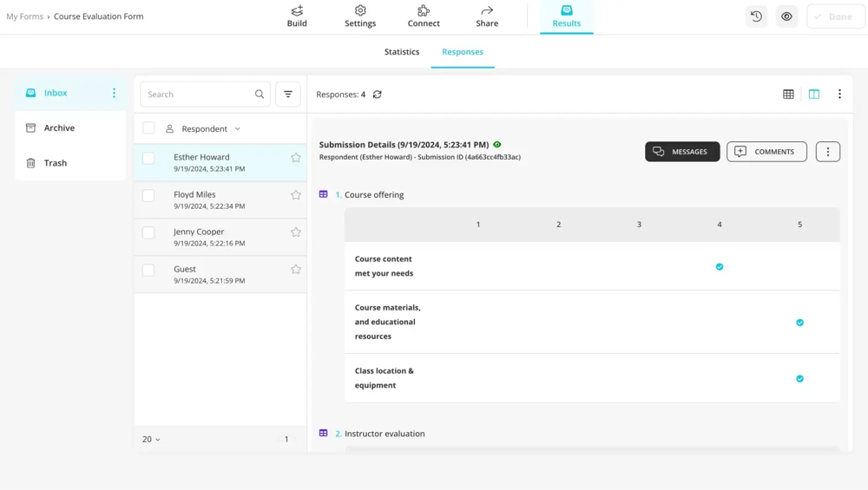The image size is (868, 490).
Task: Open the Build tab
Action: click(x=297, y=16)
